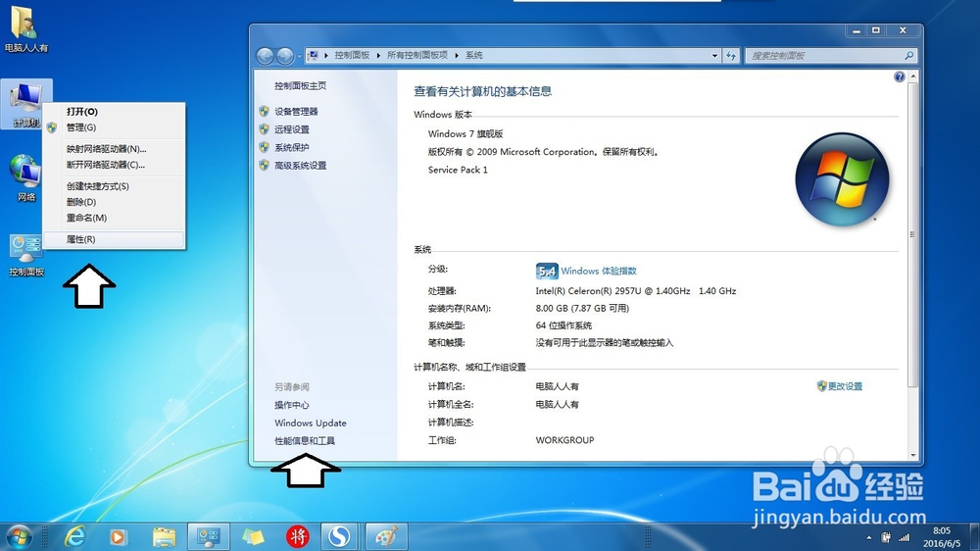The width and height of the screenshot is (980, 551).
Task: Open 高级系统设置 in the sidebar
Action: tap(301, 166)
